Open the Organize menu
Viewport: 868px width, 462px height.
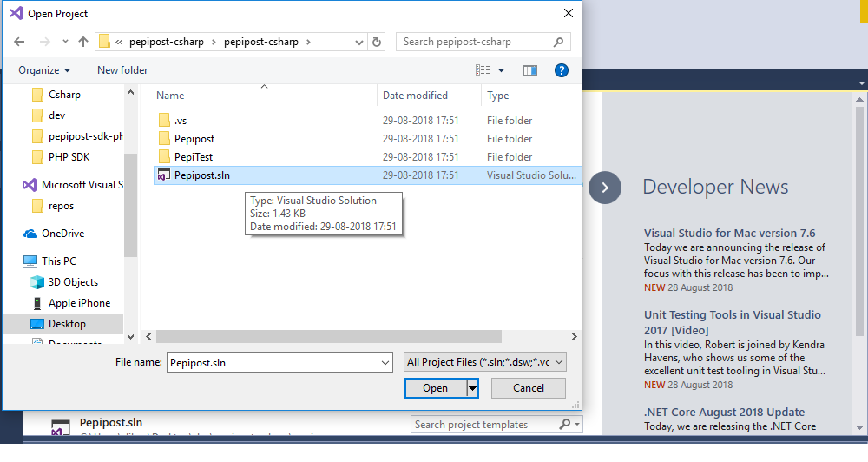pos(44,70)
